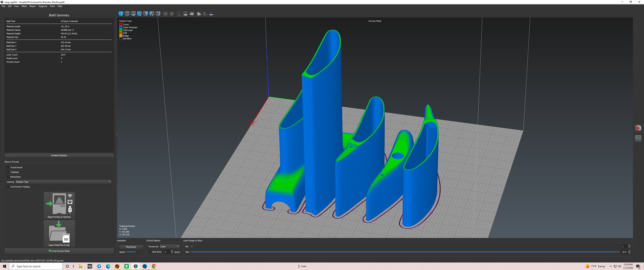Click Export Build File to Disk icon
This screenshot has height=270, width=644.
pyautogui.click(x=59, y=232)
